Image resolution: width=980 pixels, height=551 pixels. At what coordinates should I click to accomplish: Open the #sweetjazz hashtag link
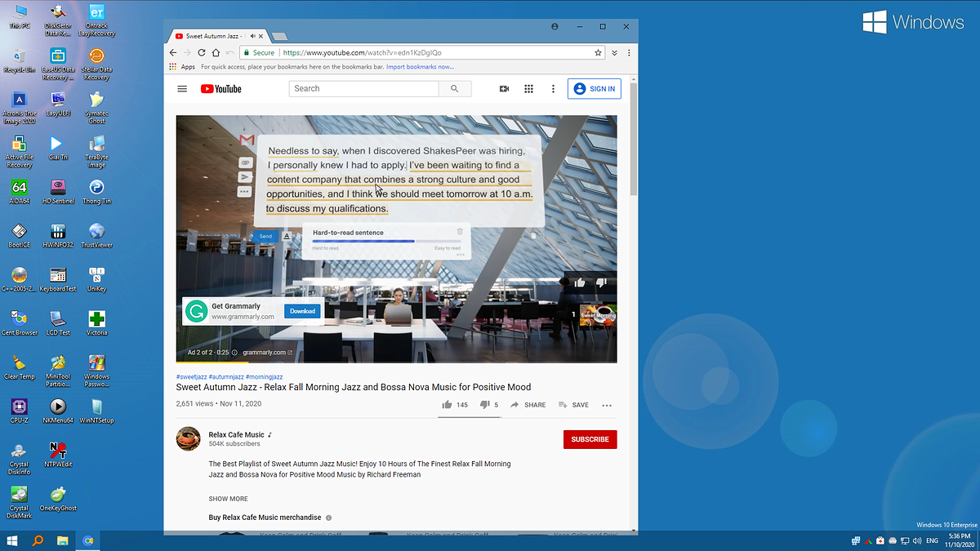tap(191, 376)
